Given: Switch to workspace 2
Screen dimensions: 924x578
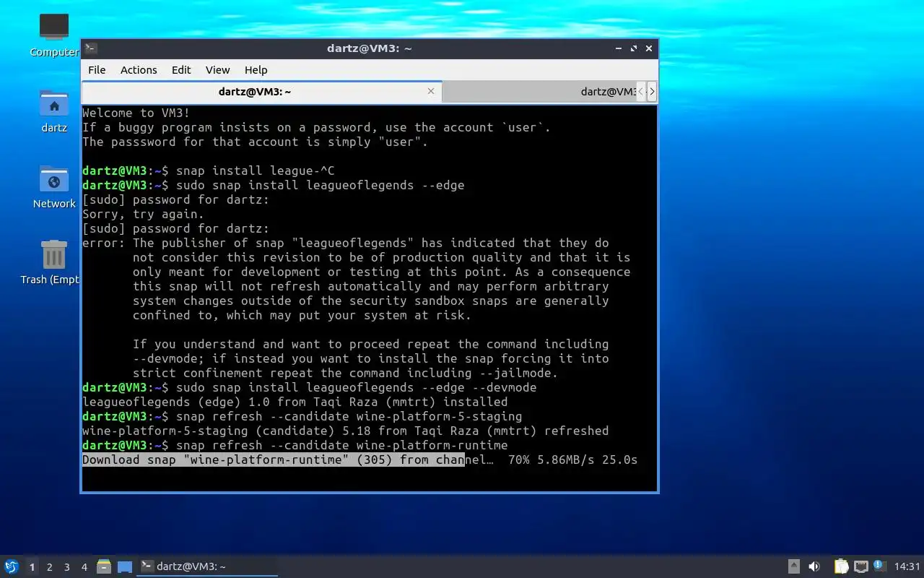Looking at the screenshot, I should coord(50,567).
